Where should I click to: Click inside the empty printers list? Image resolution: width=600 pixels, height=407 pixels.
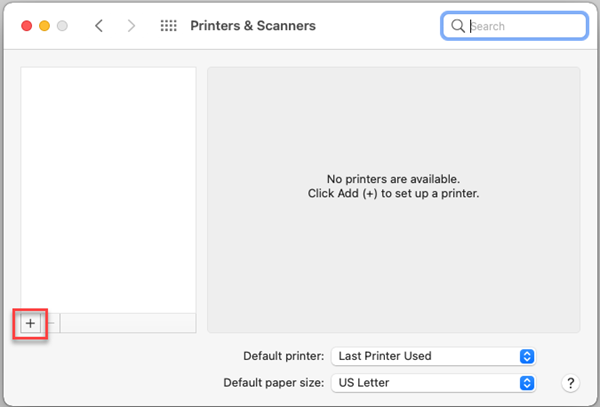coord(108,190)
